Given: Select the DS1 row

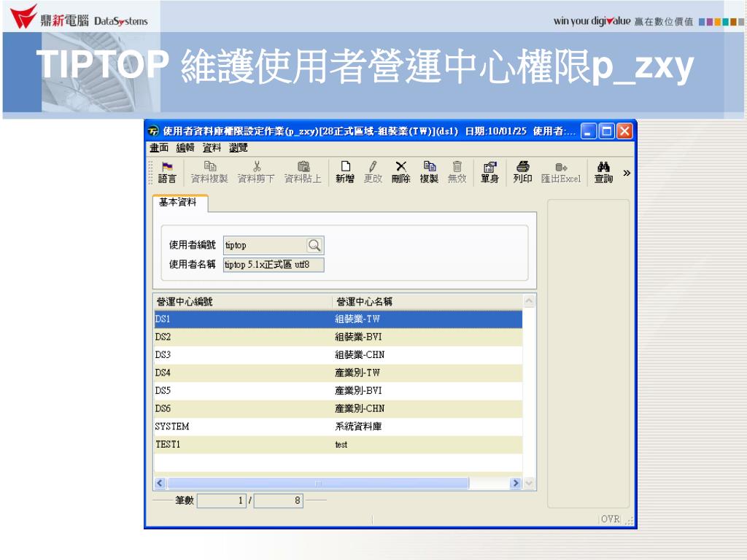Looking at the screenshot, I should pos(338,319).
